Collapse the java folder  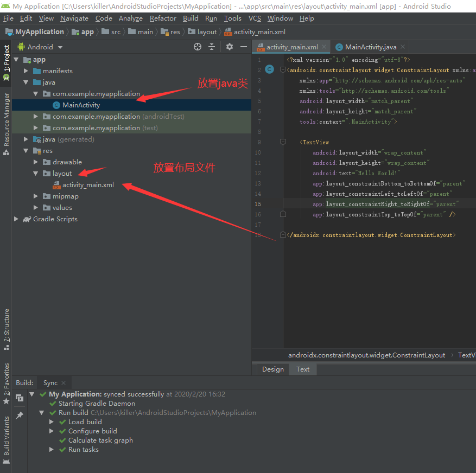coord(26,82)
